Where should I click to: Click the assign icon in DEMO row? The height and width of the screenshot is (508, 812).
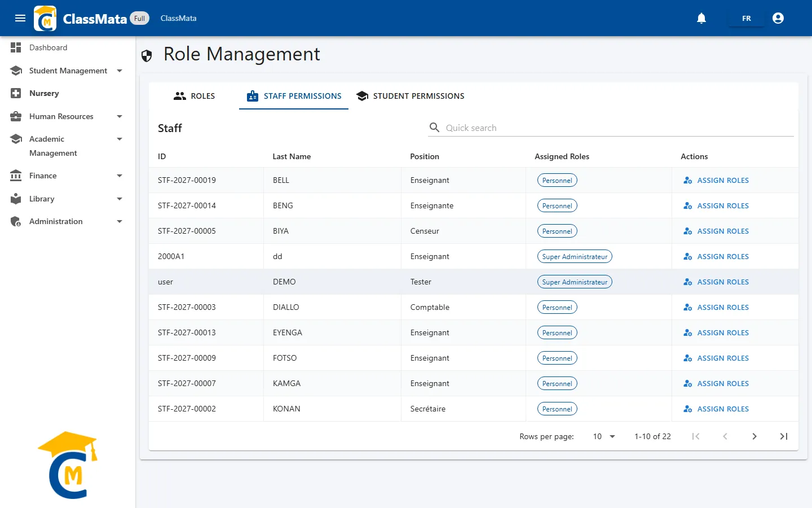688,282
